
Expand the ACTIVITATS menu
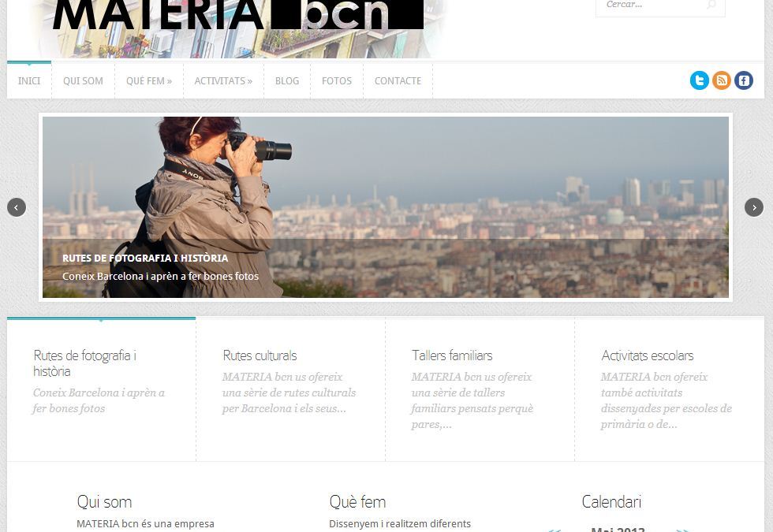pos(223,80)
